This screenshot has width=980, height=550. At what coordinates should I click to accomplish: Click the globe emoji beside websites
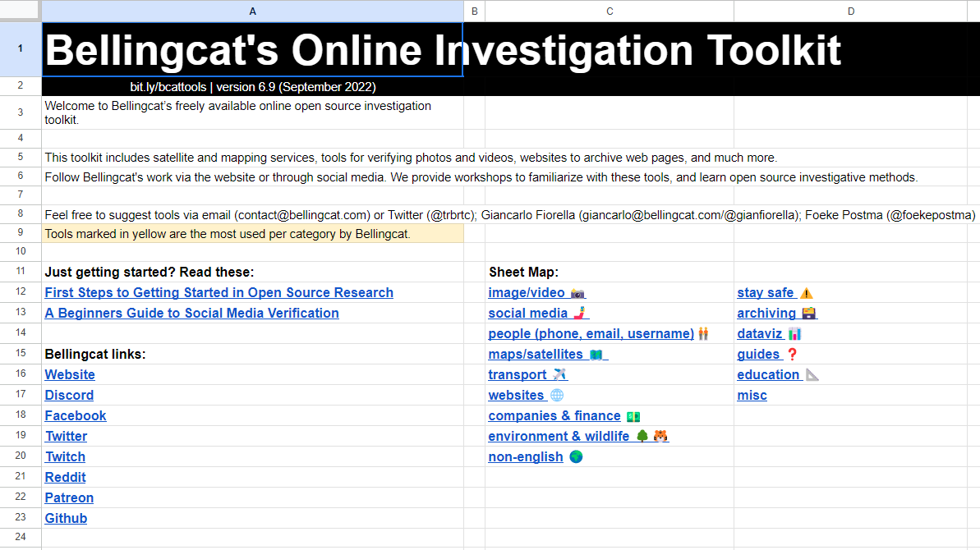click(x=557, y=396)
